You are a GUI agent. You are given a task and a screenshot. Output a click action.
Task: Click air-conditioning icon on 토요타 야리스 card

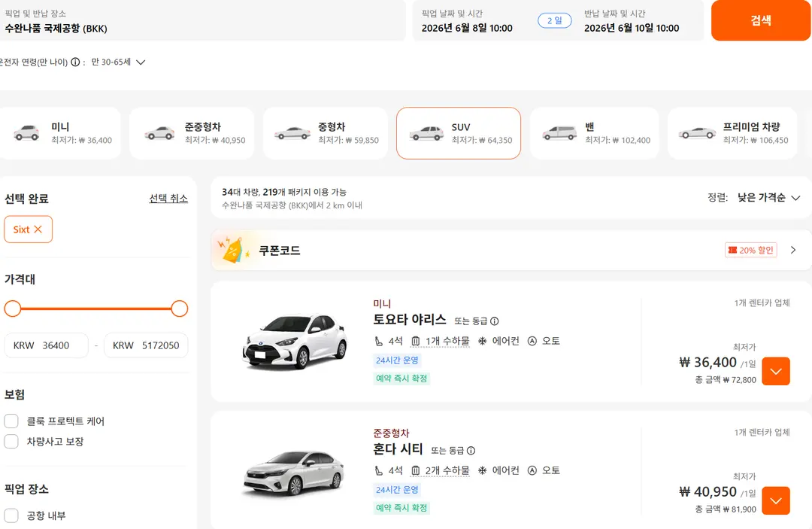[482, 341]
